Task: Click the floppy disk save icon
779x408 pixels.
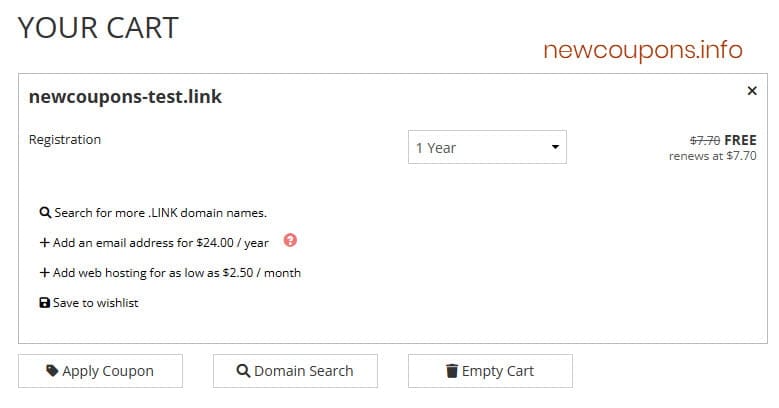Action: pyautogui.click(x=44, y=303)
